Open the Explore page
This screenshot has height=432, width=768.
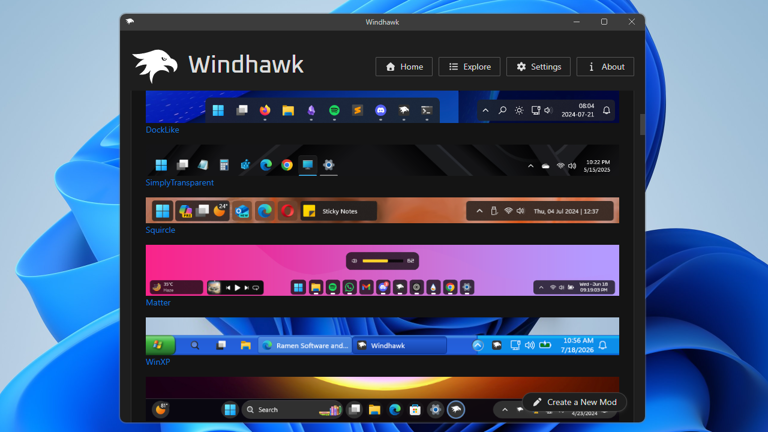point(469,67)
